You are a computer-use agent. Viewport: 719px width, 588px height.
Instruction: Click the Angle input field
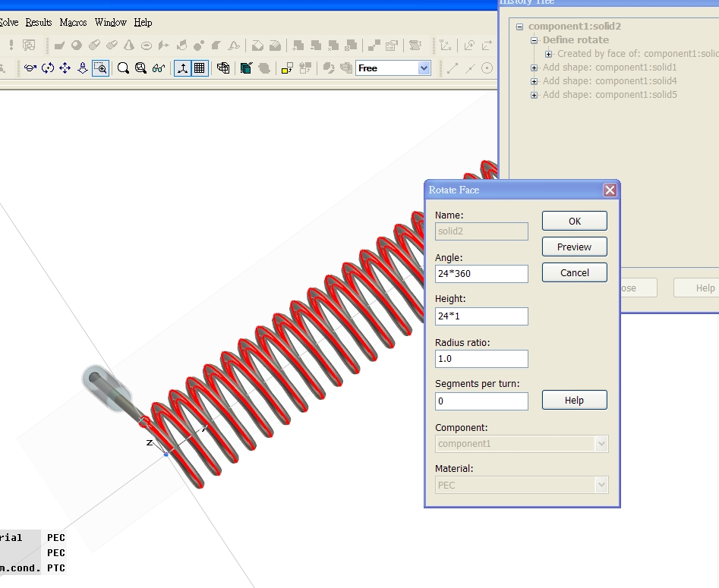[481, 274]
